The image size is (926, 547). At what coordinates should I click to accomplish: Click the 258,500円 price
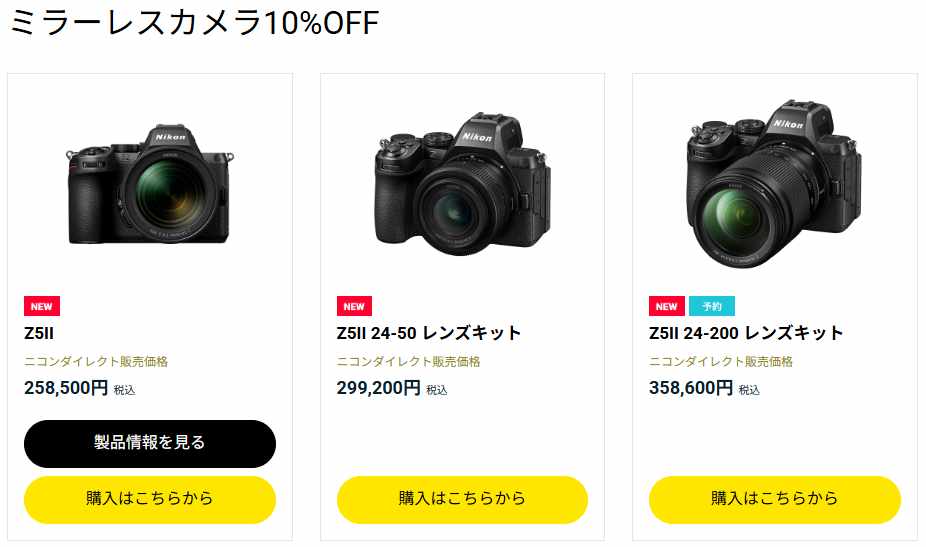pyautogui.click(x=66, y=388)
